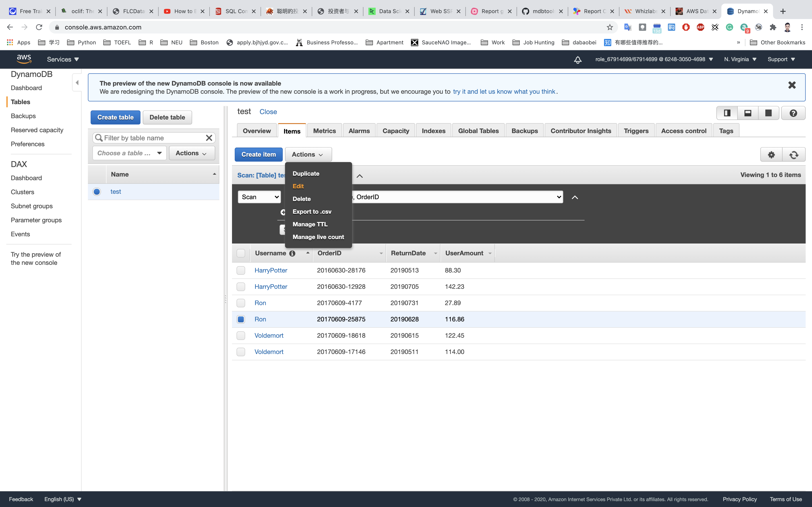Open the Choose a table group dropdown
The height and width of the screenshot is (507, 812).
[130, 153]
